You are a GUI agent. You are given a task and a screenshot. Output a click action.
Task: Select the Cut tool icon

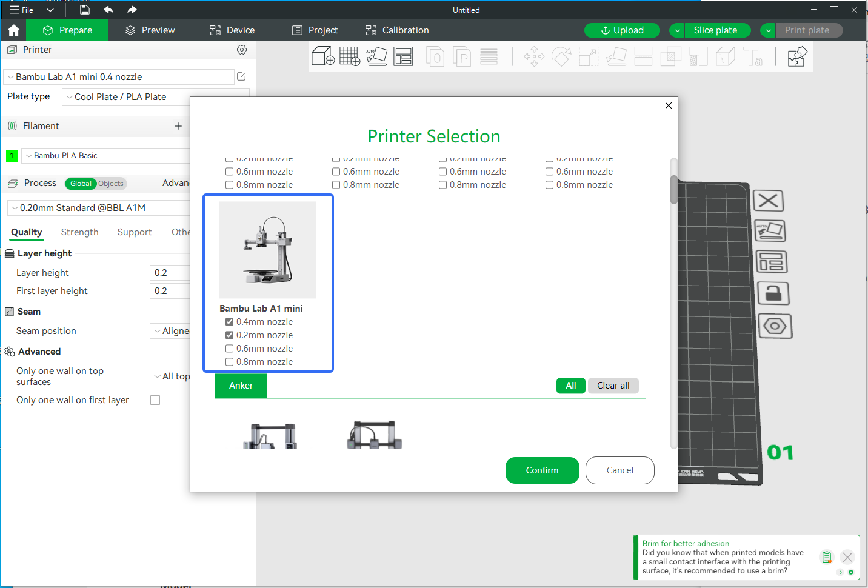pyautogui.click(x=643, y=57)
